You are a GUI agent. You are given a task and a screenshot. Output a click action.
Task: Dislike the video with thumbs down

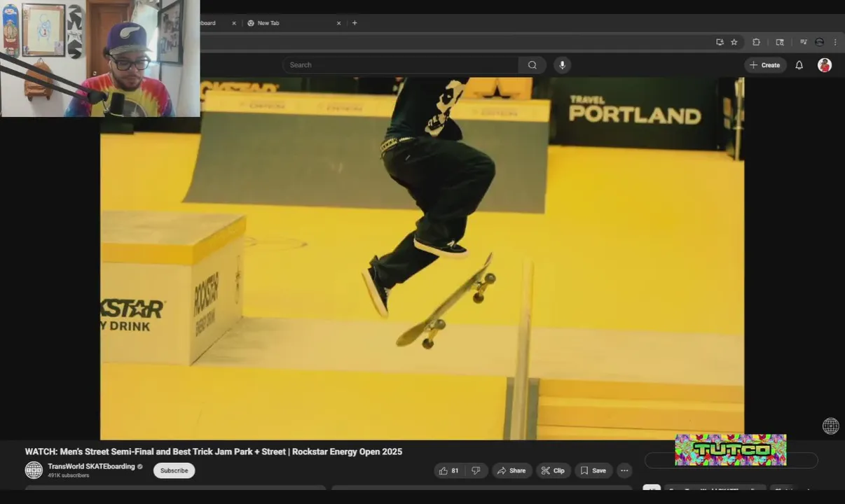(476, 470)
